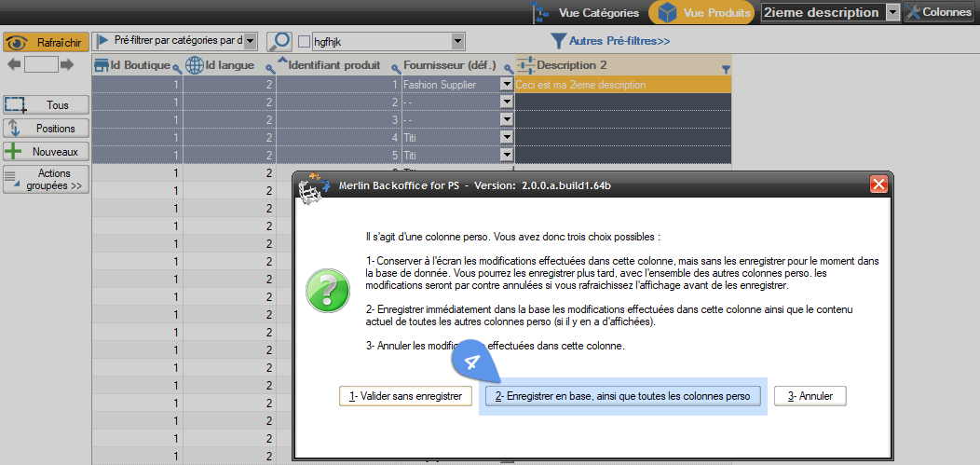Expand the Pré-filtrer par catégories dropdown
This screenshot has height=465, width=980.
click(250, 41)
